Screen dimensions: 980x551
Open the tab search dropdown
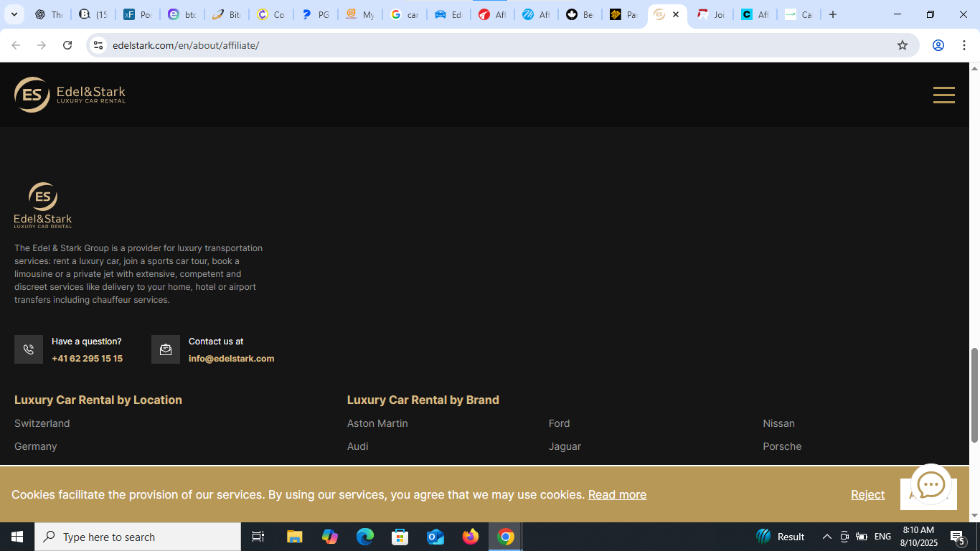(14, 14)
